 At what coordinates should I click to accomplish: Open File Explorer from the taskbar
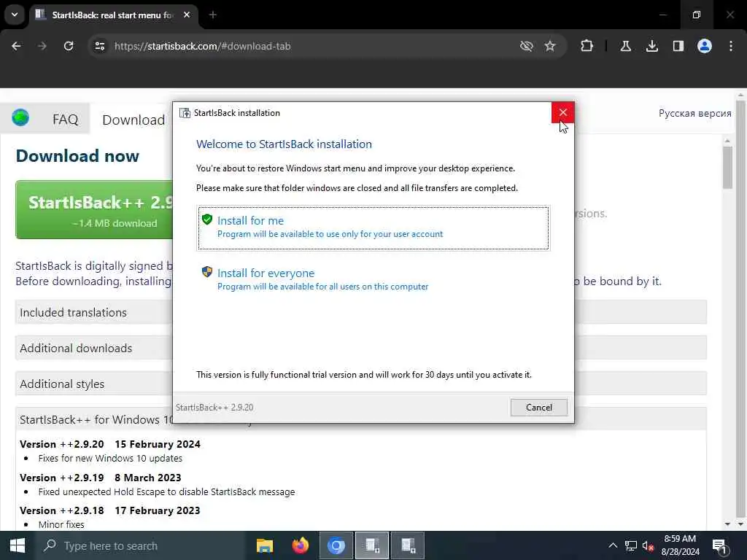pyautogui.click(x=264, y=545)
